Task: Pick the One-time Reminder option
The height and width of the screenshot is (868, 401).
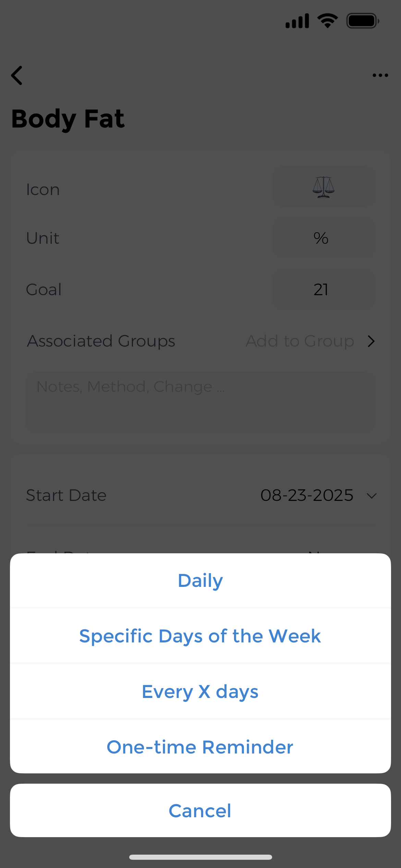Action: (200, 747)
